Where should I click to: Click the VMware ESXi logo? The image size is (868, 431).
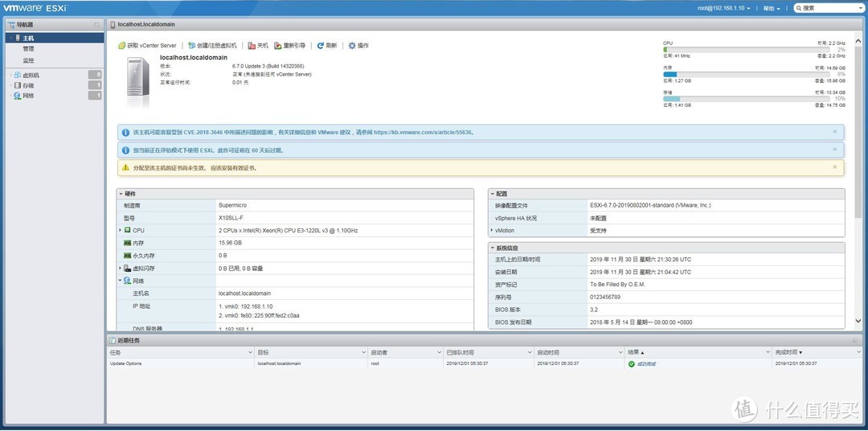coord(35,8)
